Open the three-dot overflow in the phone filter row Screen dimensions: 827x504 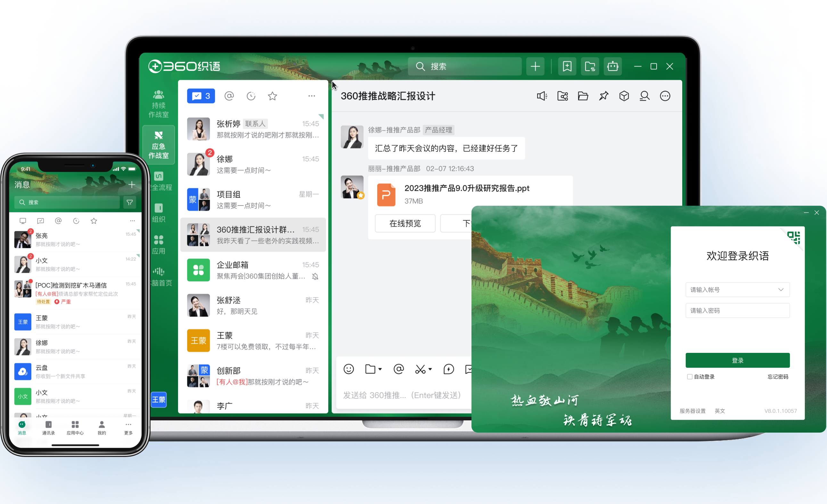click(132, 221)
